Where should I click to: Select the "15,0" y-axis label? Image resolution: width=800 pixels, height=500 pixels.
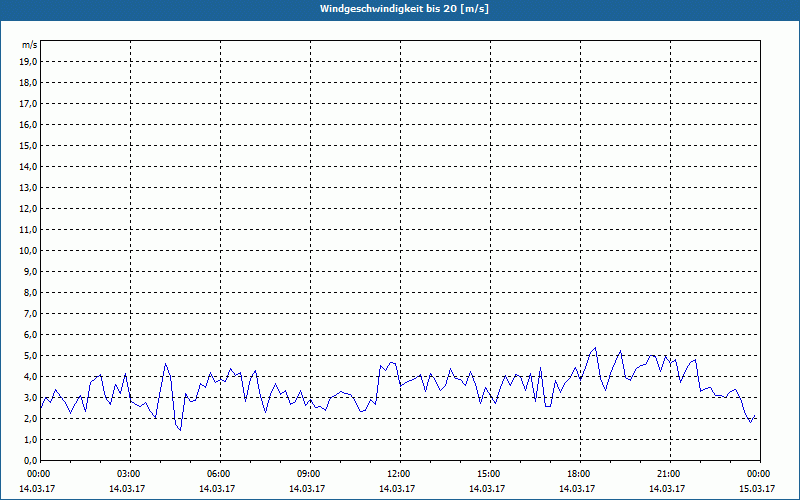pos(28,145)
